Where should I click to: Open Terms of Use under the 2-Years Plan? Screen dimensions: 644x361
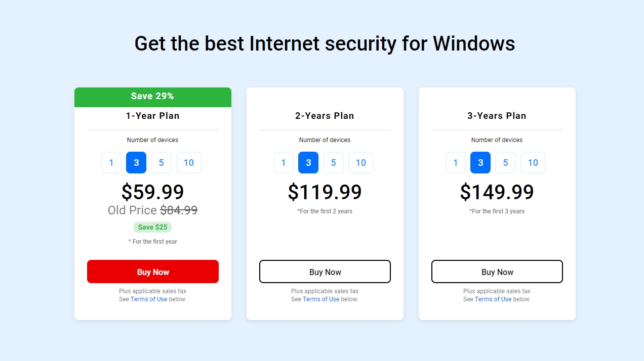click(x=320, y=299)
